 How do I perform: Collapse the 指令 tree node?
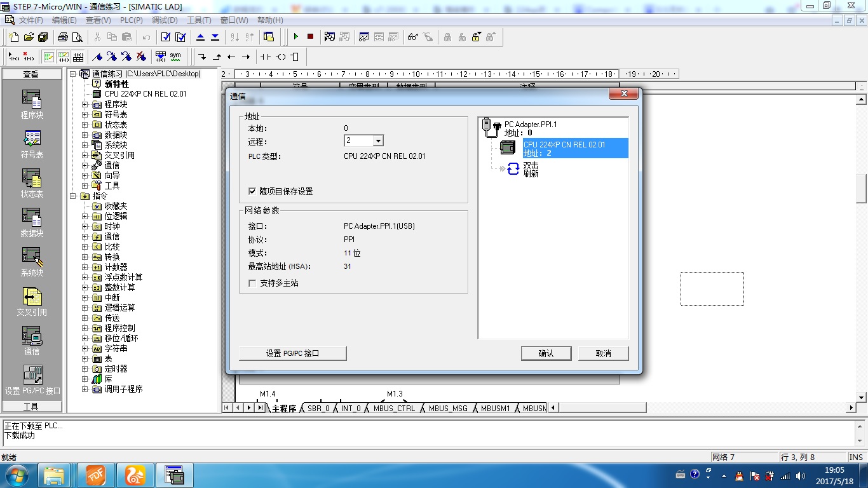[x=73, y=196]
